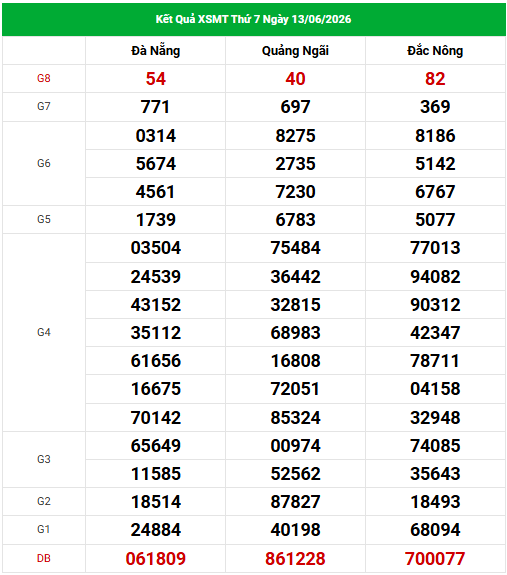The image size is (507, 575).
Task: Select the Đà Nẵng column header
Action: 155,51
